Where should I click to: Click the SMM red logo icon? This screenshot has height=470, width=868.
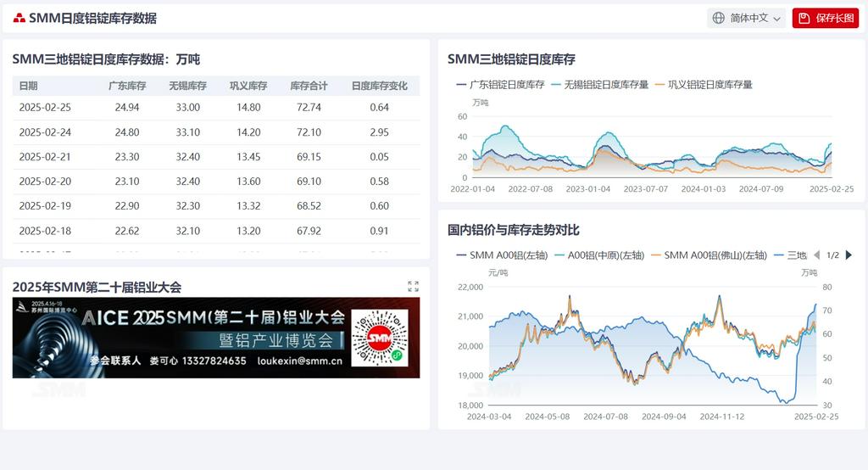coord(19,19)
